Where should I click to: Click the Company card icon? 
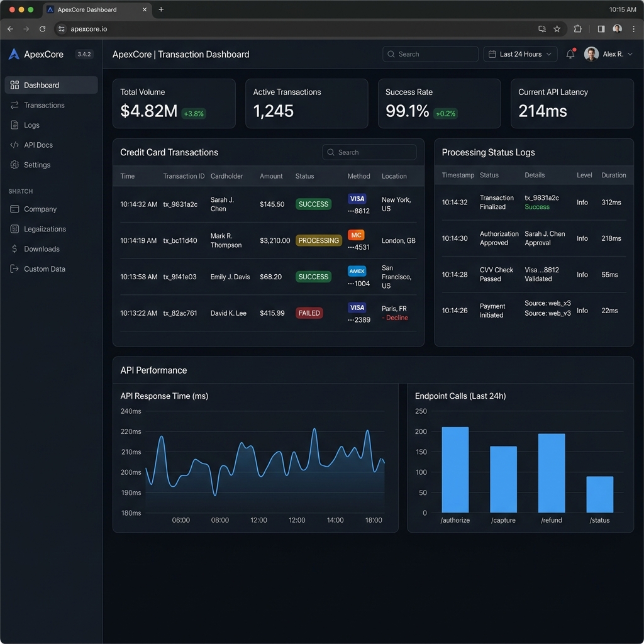(x=15, y=209)
